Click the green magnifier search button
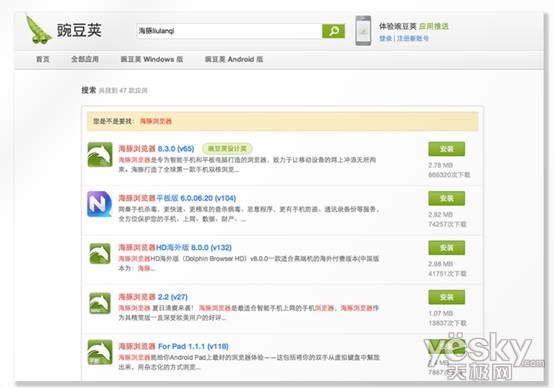554x388 pixels. click(x=333, y=31)
